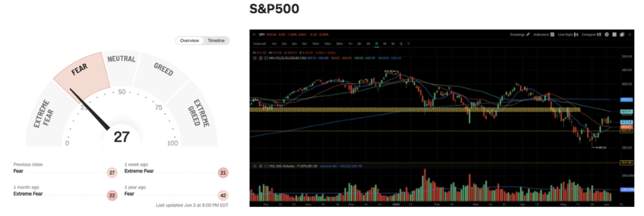Click the yellow horizontal support zone band
Screen dimensions: 644x216
point(415,110)
